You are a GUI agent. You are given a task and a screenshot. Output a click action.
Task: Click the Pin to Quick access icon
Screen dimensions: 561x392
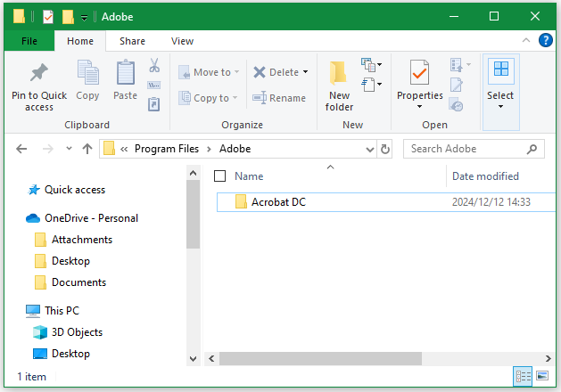39,73
